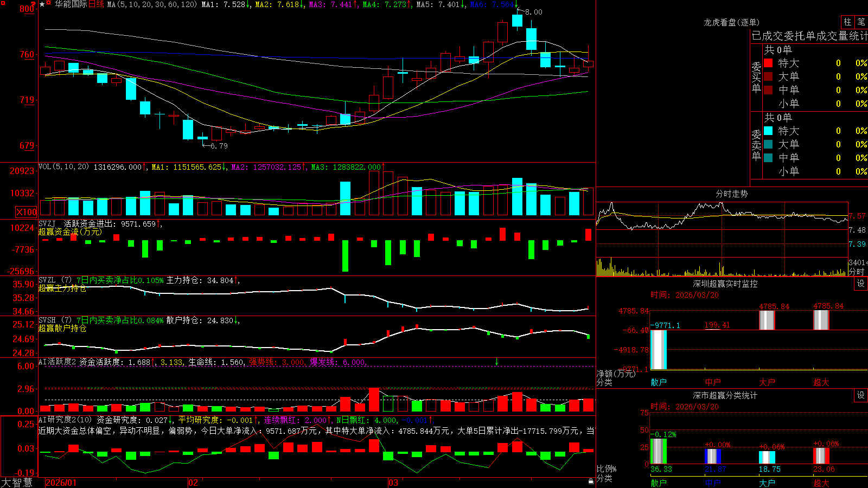This screenshot has width=868, height=488.
Task: Click the X100 volume scale marker
Action: point(27,212)
